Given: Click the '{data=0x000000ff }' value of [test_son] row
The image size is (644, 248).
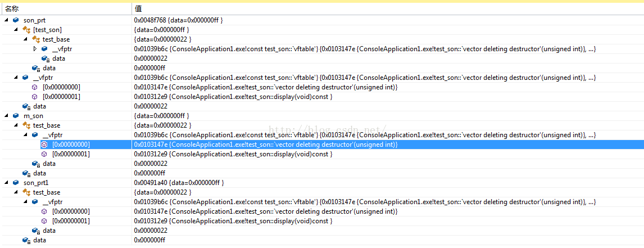Looking at the screenshot, I should (x=161, y=30).
